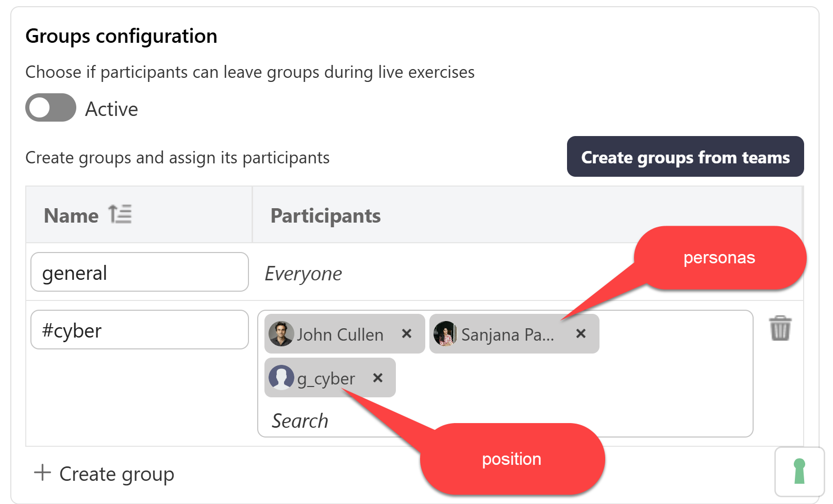Select the John Cullen participant chip label
This screenshot has width=833, height=504.
pos(340,335)
